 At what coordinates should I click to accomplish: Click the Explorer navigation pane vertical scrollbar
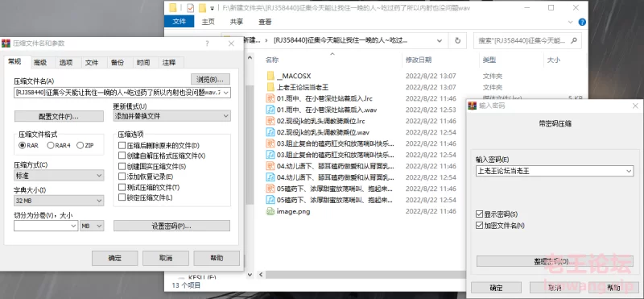tap(250, 145)
